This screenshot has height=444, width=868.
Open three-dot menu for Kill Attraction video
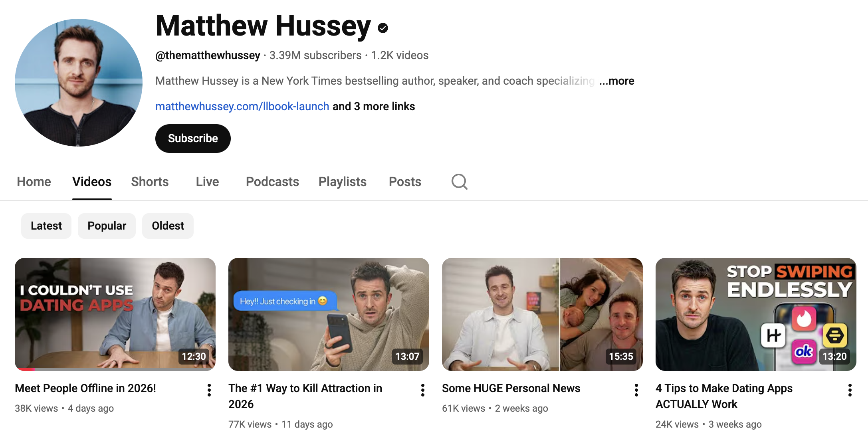coord(422,390)
